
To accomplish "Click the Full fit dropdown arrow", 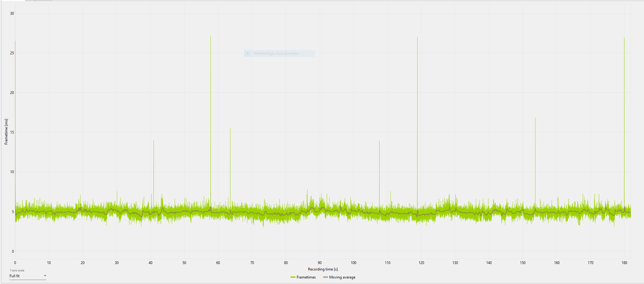I will 45,276.
